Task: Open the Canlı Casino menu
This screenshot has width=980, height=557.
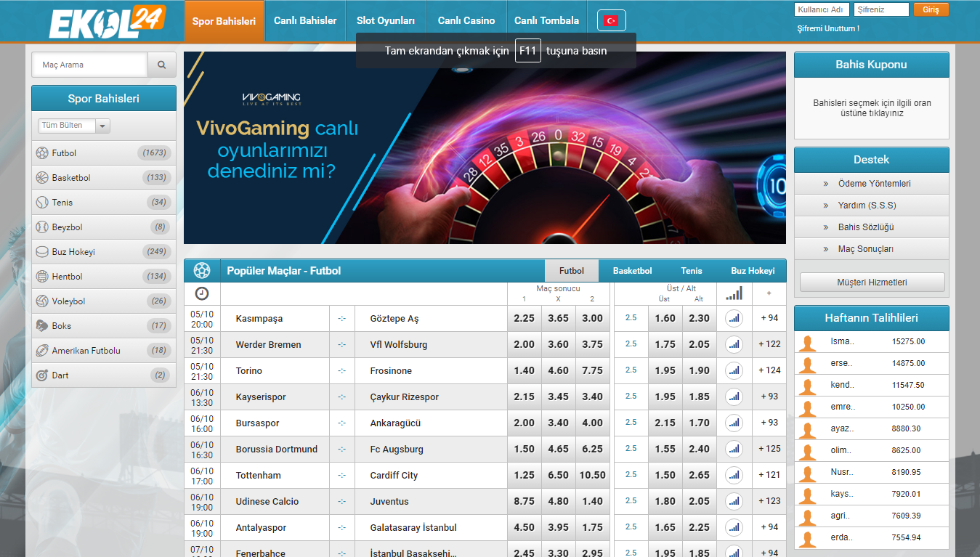Action: (466, 20)
